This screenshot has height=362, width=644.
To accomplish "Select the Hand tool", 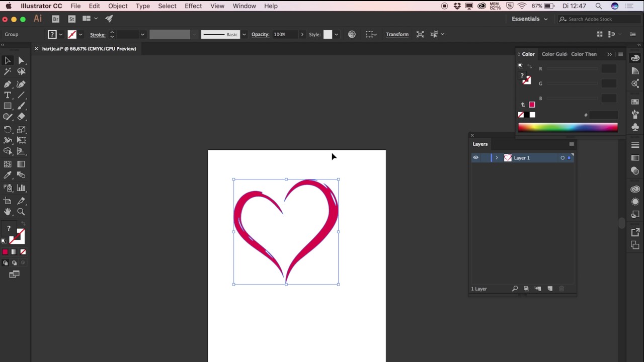I will point(8,212).
